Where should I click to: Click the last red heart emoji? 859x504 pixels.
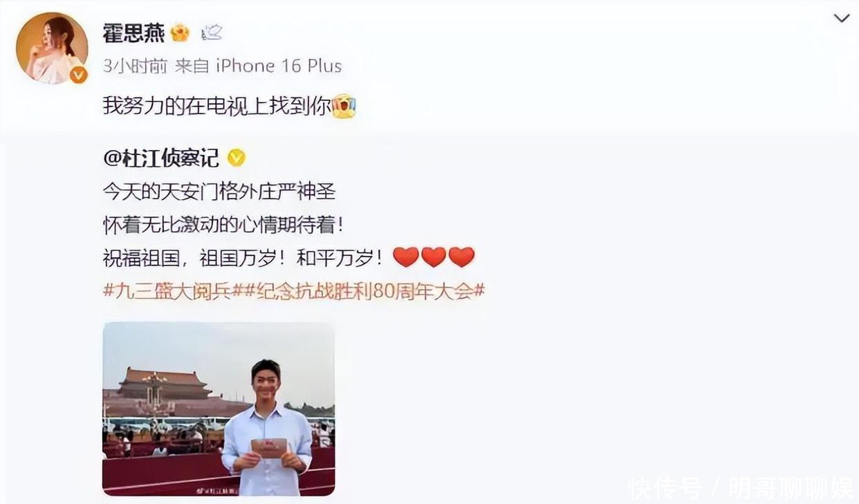click(461, 257)
